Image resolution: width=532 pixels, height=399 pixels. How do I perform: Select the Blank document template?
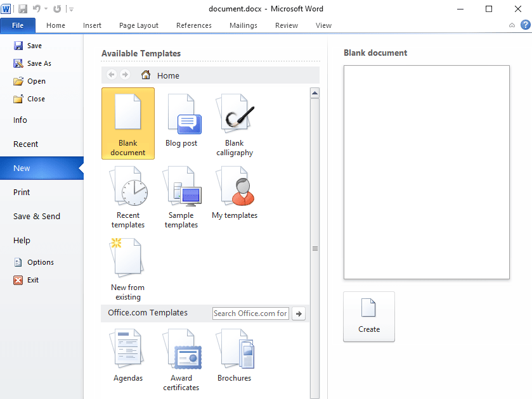pyautogui.click(x=127, y=123)
